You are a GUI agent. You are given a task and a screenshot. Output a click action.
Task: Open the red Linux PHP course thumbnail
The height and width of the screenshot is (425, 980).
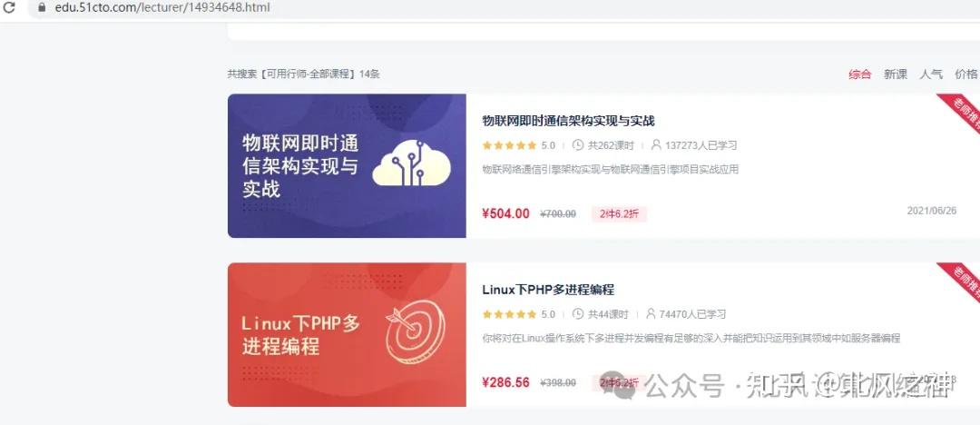(x=347, y=335)
